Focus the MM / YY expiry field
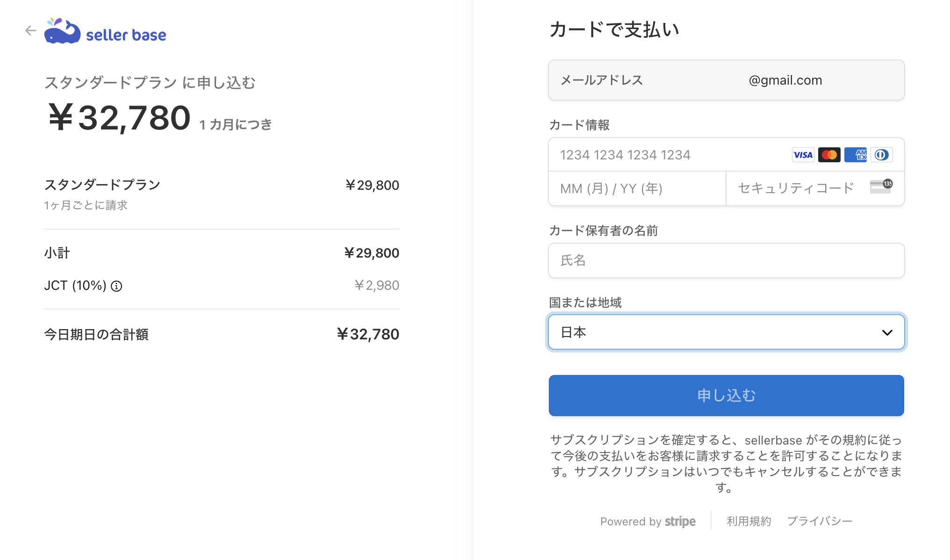The width and height of the screenshot is (950, 560). [x=637, y=188]
